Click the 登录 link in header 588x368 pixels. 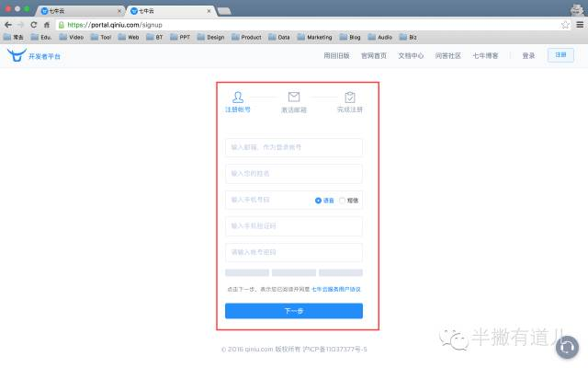528,55
